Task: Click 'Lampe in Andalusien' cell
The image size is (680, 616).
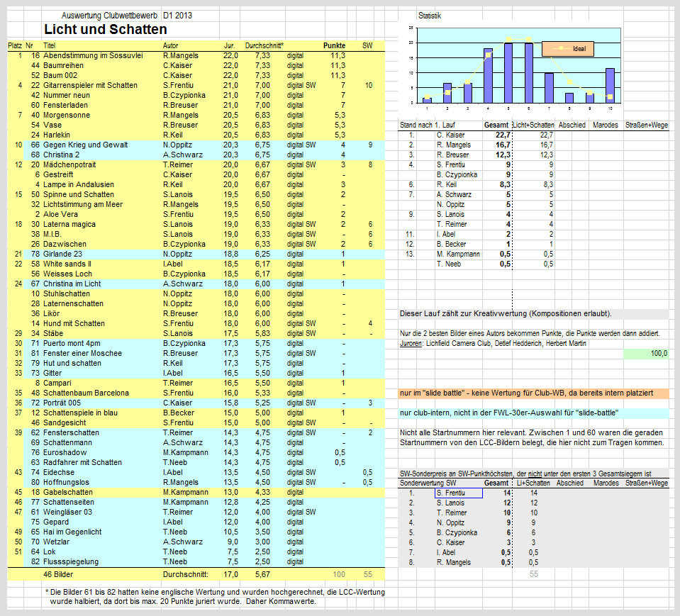Action: pos(79,185)
